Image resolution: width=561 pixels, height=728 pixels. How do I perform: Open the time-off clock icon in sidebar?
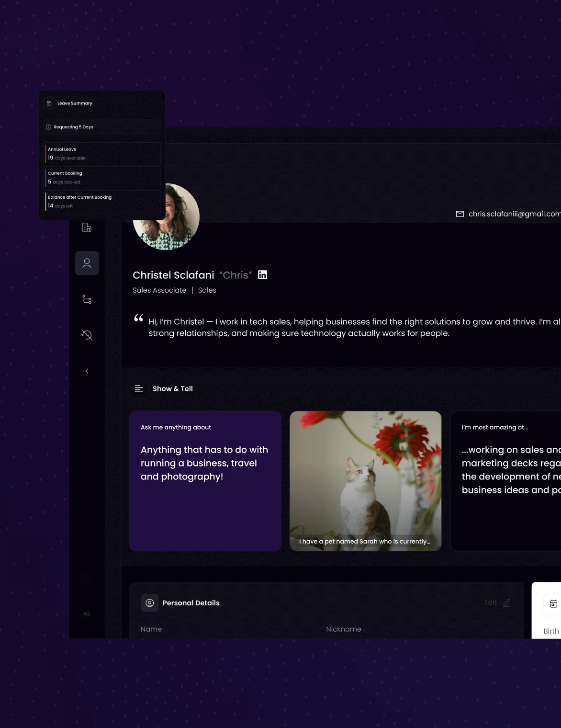click(x=87, y=335)
